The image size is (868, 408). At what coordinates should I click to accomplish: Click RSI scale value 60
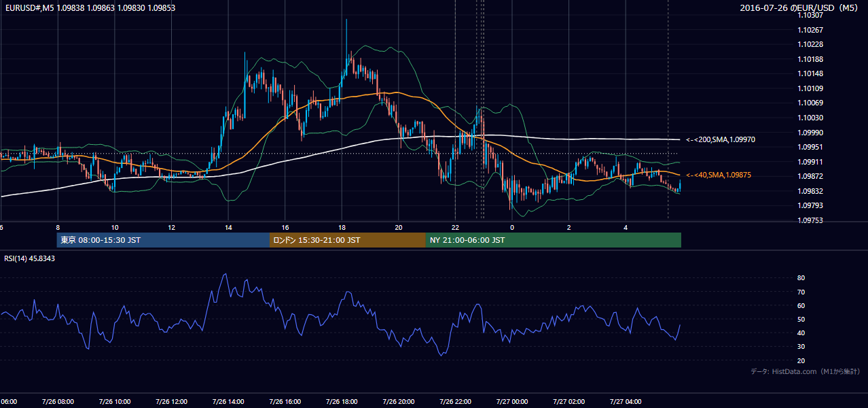coord(801,305)
